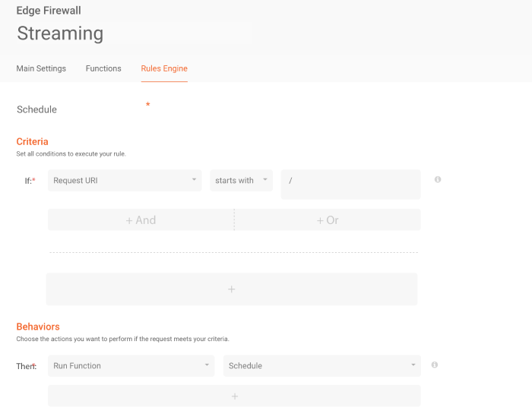This screenshot has height=420, width=532.
Task: Click the info icon beside behavior row
Action: pos(434,365)
